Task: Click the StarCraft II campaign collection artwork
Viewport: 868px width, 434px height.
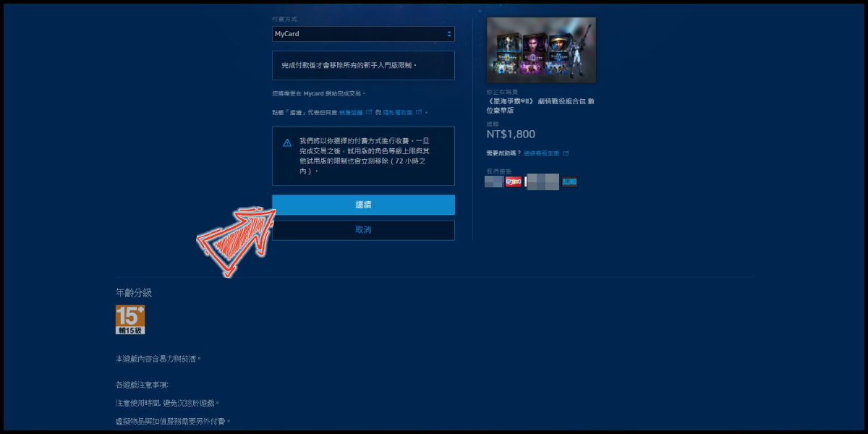Action: (541, 49)
